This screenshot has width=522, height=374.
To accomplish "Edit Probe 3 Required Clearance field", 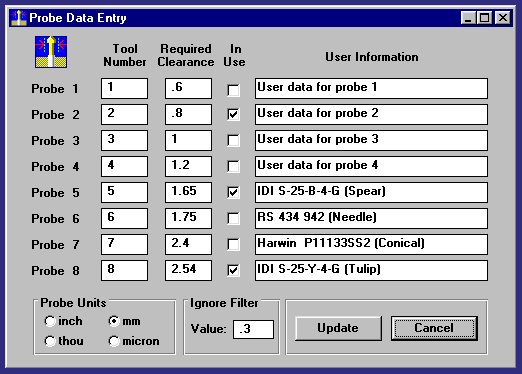I will pos(188,140).
